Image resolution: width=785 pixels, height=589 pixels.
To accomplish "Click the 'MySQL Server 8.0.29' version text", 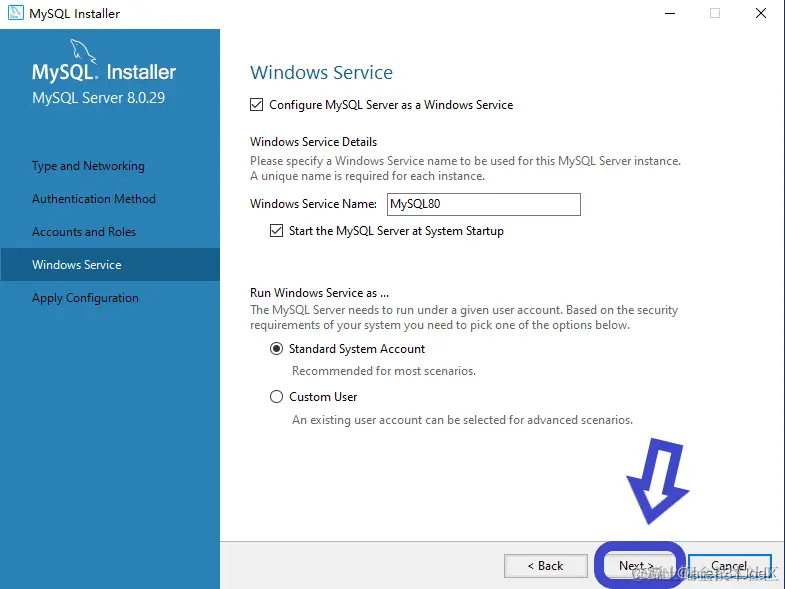I will 99,98.
